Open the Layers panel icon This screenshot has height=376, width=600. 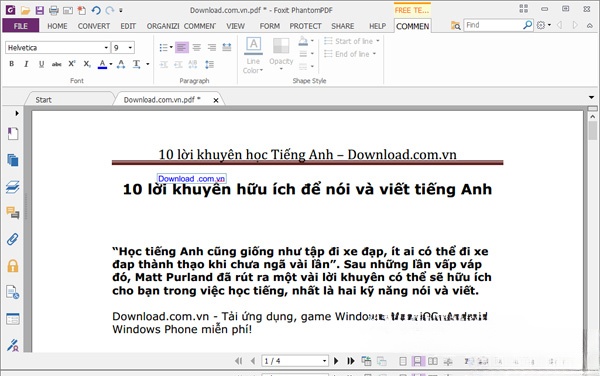(13, 187)
